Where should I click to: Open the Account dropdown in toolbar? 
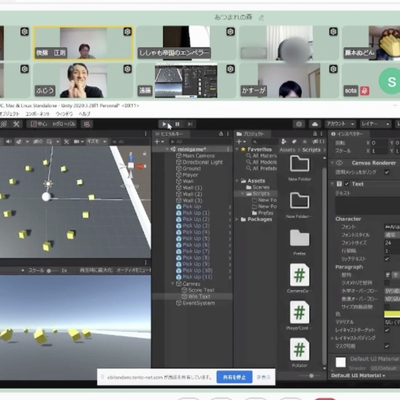[x=340, y=124]
